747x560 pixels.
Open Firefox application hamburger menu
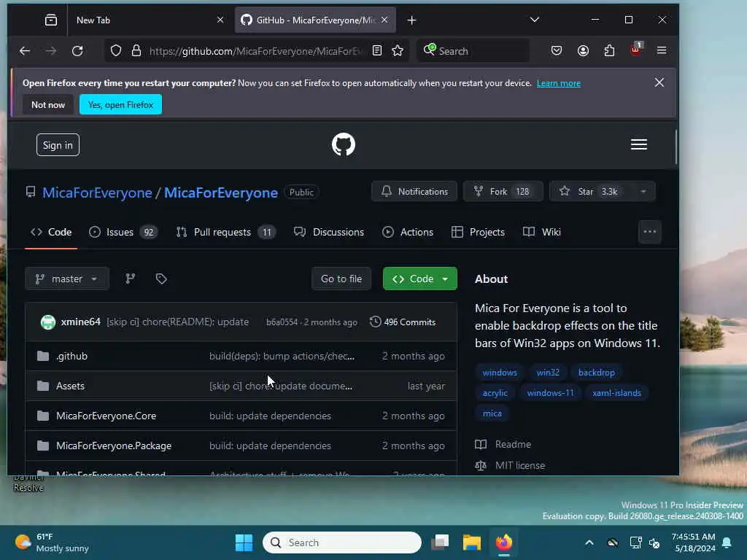pyautogui.click(x=662, y=50)
